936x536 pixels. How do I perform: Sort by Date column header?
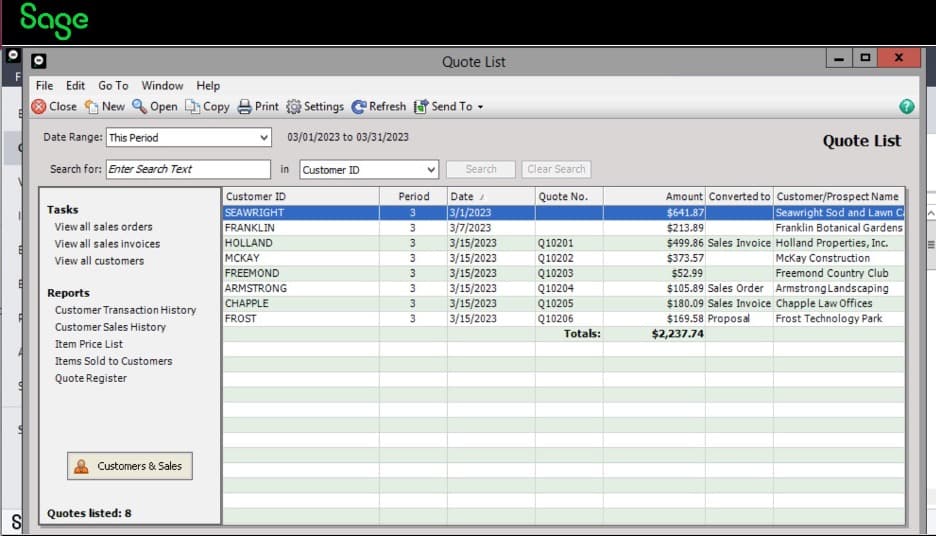point(491,196)
